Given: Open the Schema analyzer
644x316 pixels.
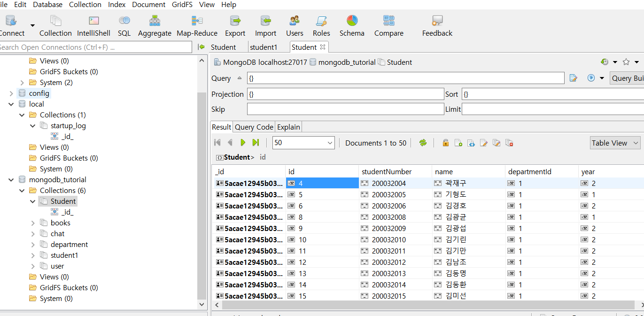Looking at the screenshot, I should 352,25.
